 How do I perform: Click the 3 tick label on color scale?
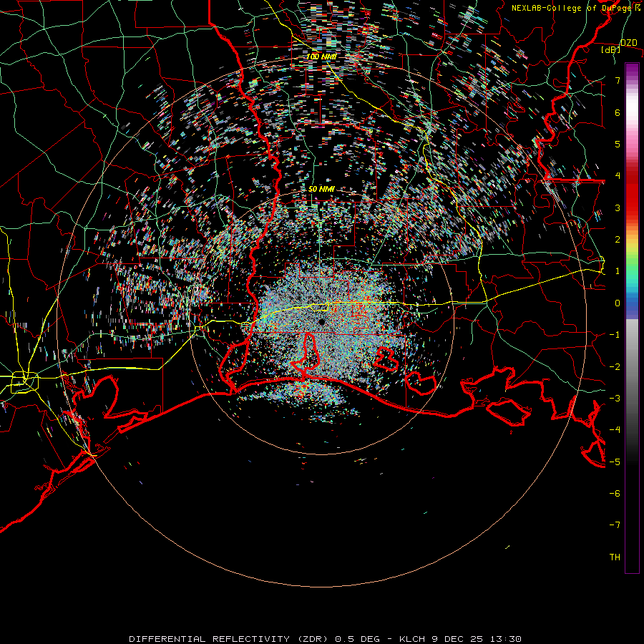[618, 208]
